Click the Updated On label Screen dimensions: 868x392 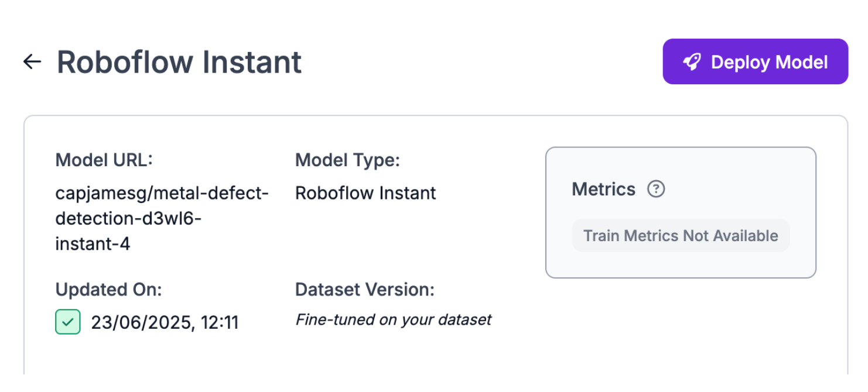pyautogui.click(x=108, y=289)
